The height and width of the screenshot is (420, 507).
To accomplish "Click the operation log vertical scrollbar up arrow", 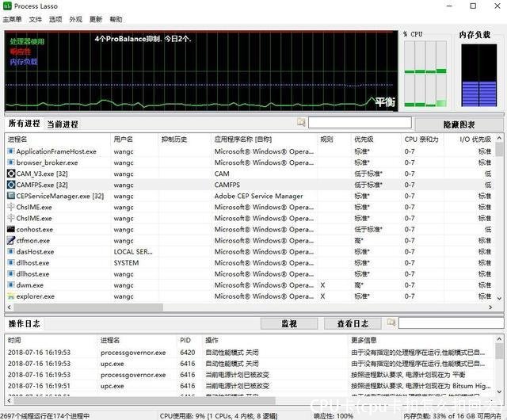I will [x=500, y=339].
